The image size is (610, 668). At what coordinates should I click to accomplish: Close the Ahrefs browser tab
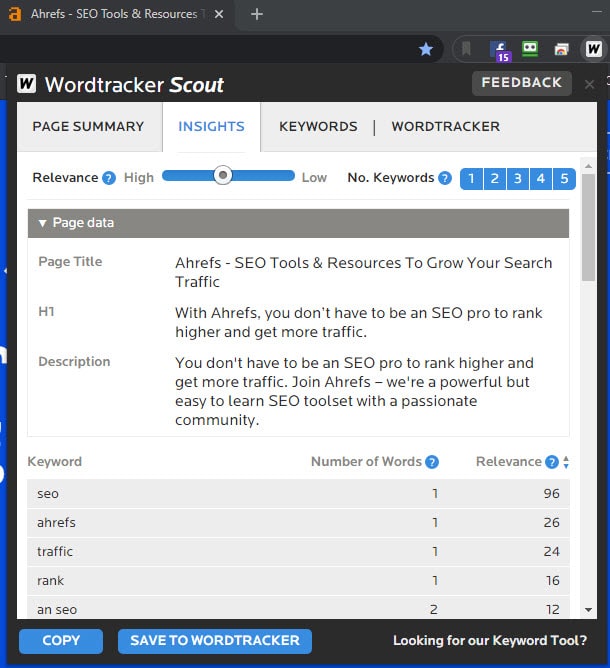pos(219,14)
